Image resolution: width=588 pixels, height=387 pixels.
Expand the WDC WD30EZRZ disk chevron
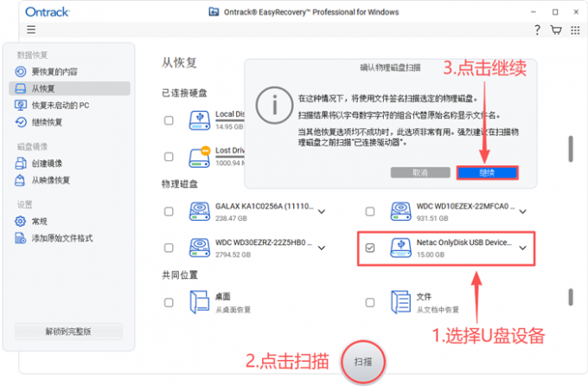click(x=322, y=248)
